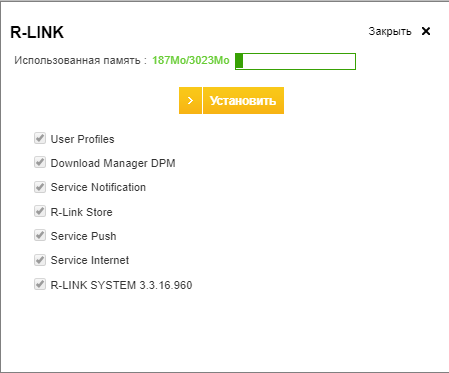Screen dimensions: 449x373
Task: Toggle the R-LINK SYSTEM 3.3.16.960 checkbox
Action: (40, 284)
